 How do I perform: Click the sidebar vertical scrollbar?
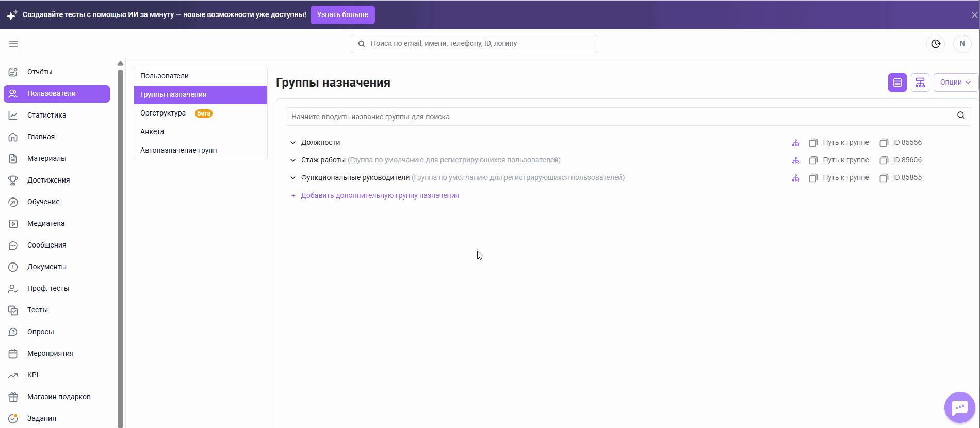[x=120, y=248]
